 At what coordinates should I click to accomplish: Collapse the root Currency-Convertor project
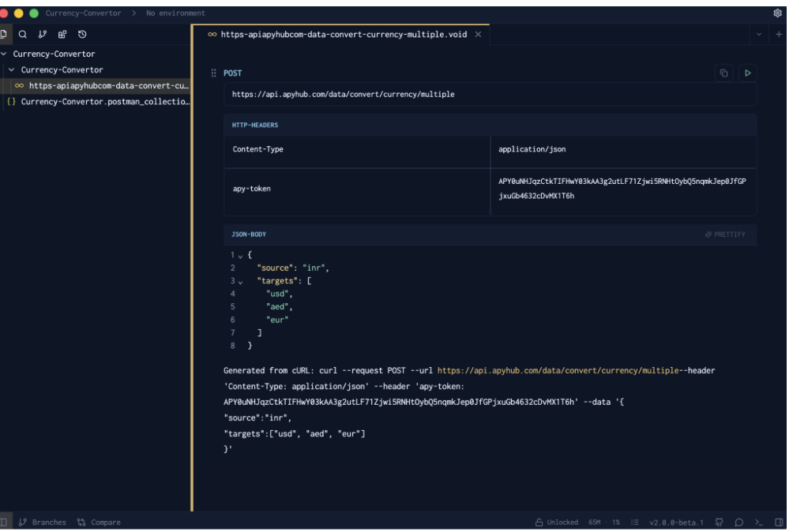[4, 54]
